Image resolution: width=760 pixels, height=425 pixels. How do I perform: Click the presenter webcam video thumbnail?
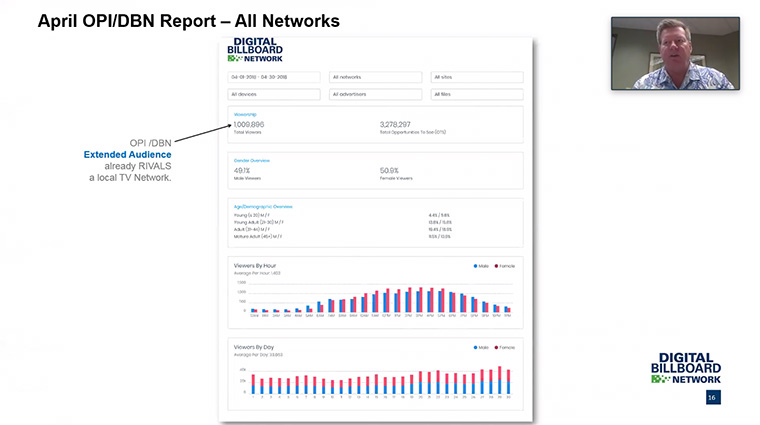tap(675, 53)
